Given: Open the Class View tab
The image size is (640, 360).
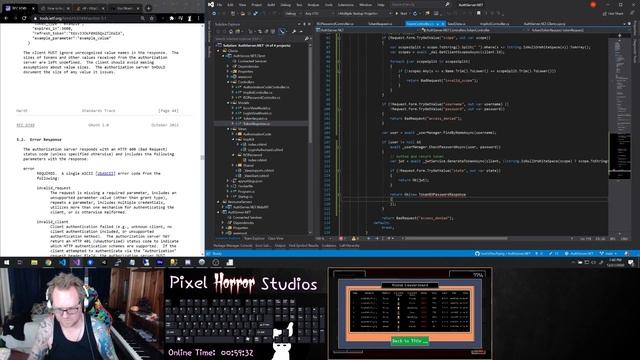Looking at the screenshot, I should (276, 238).
